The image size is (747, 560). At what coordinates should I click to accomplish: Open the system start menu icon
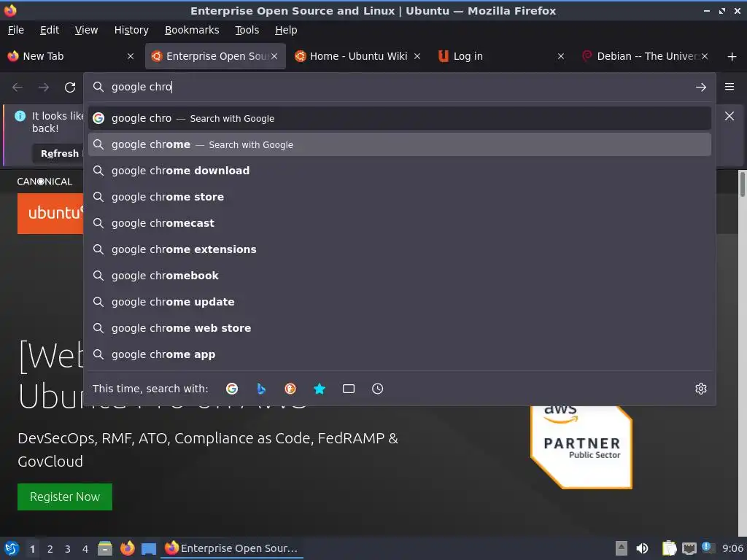click(x=12, y=548)
